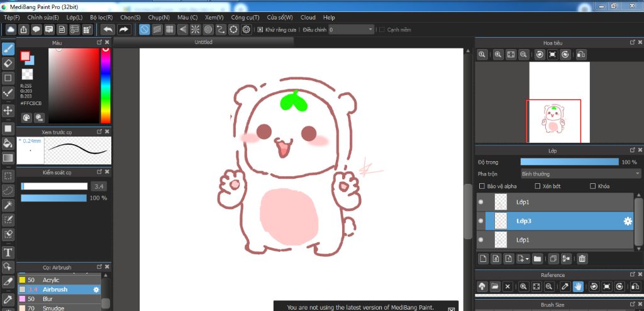
Task: Hide the Lớp1 layer below Lớp3
Action: pyautogui.click(x=480, y=240)
